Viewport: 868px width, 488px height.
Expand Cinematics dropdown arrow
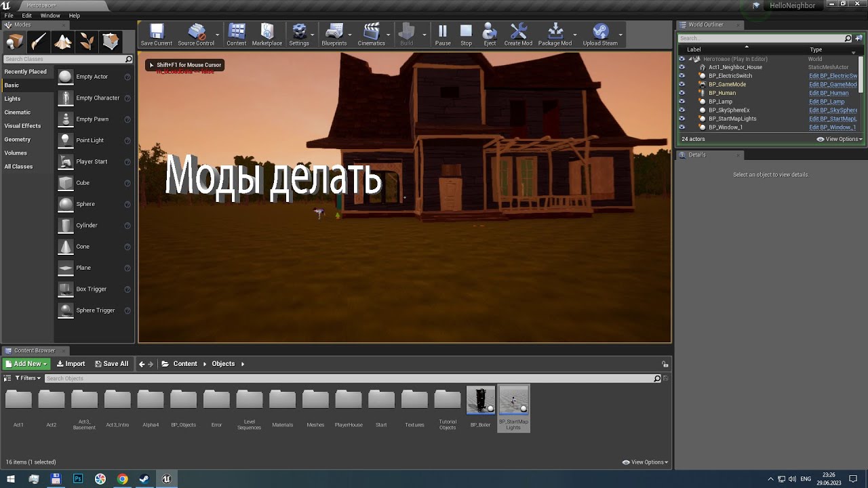click(x=389, y=34)
